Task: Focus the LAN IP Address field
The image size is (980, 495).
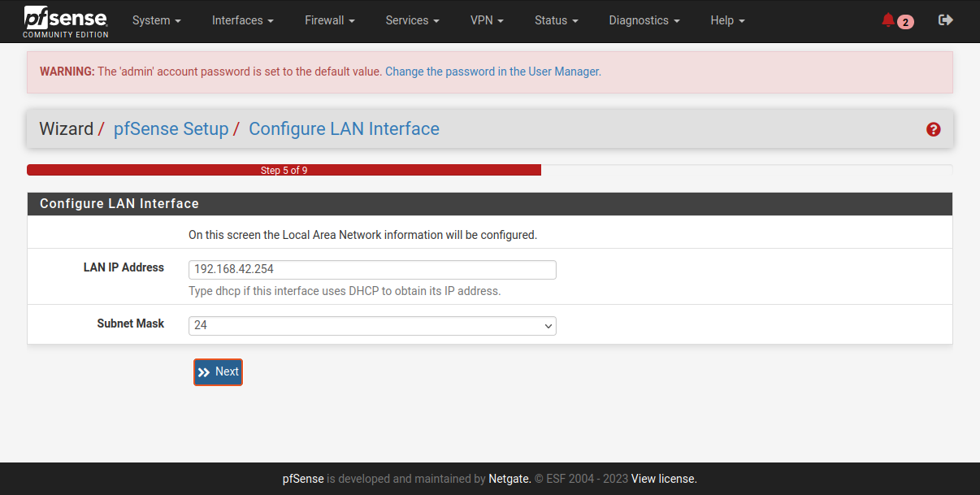Action: click(372, 270)
